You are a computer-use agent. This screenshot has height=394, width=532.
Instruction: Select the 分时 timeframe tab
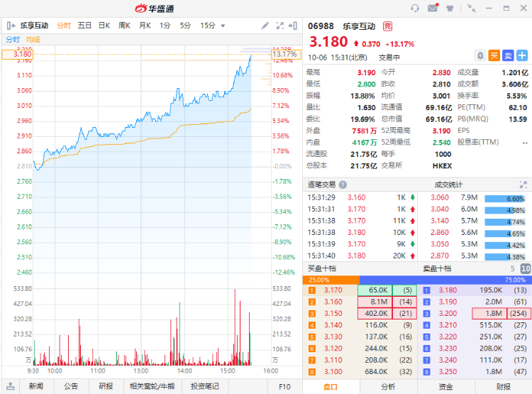click(x=63, y=26)
